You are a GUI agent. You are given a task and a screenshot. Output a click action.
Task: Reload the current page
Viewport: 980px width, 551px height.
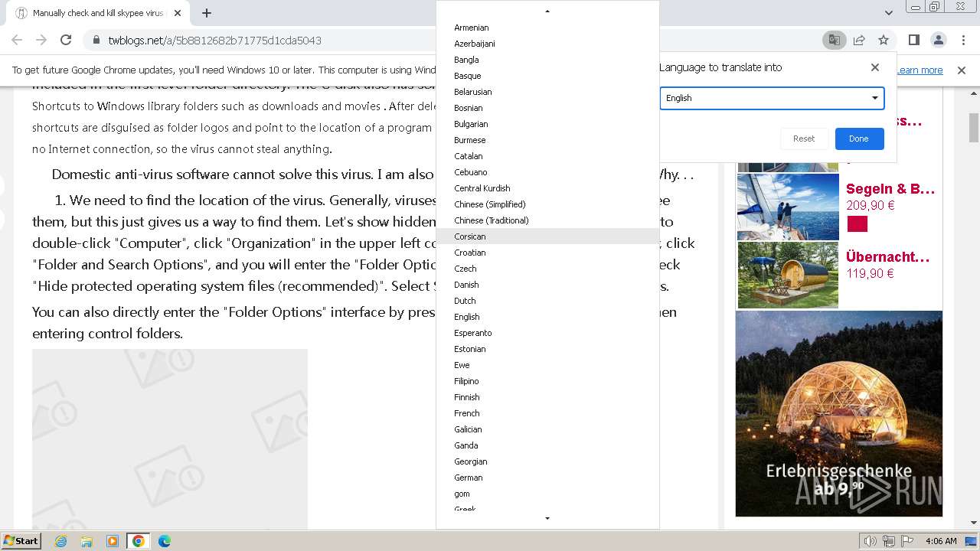point(66,40)
